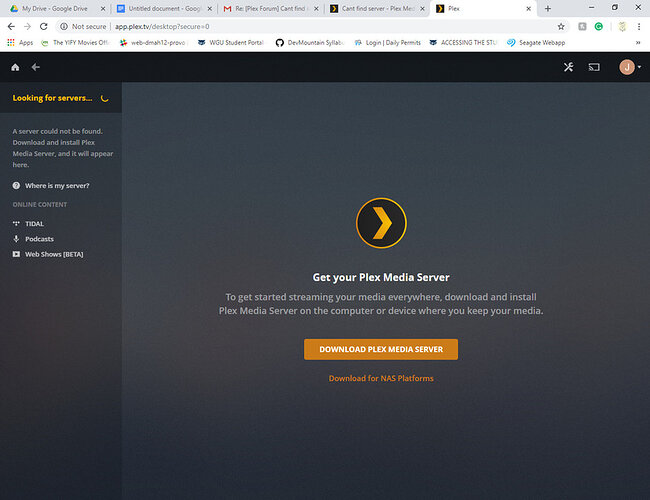Open Seagate Webapp bookmark
This screenshot has width=650, height=500.
(536, 43)
